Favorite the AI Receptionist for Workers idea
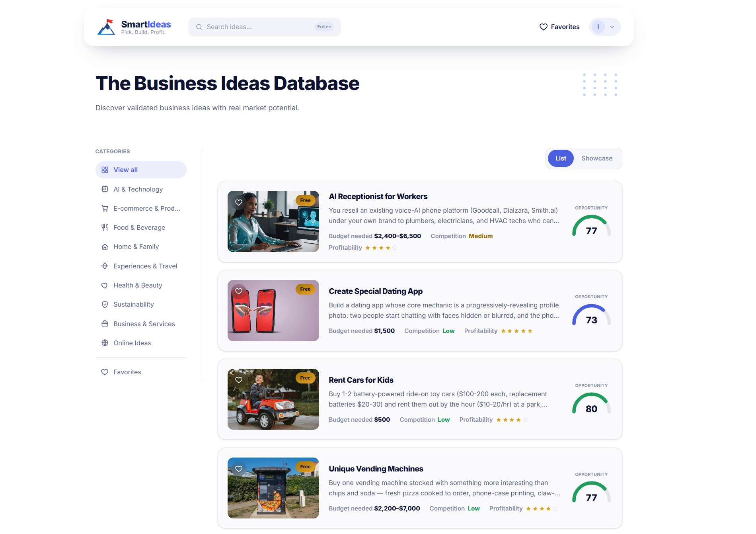756x534 pixels. tap(239, 202)
